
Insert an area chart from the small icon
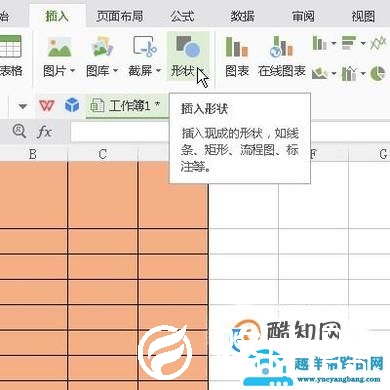point(319,73)
